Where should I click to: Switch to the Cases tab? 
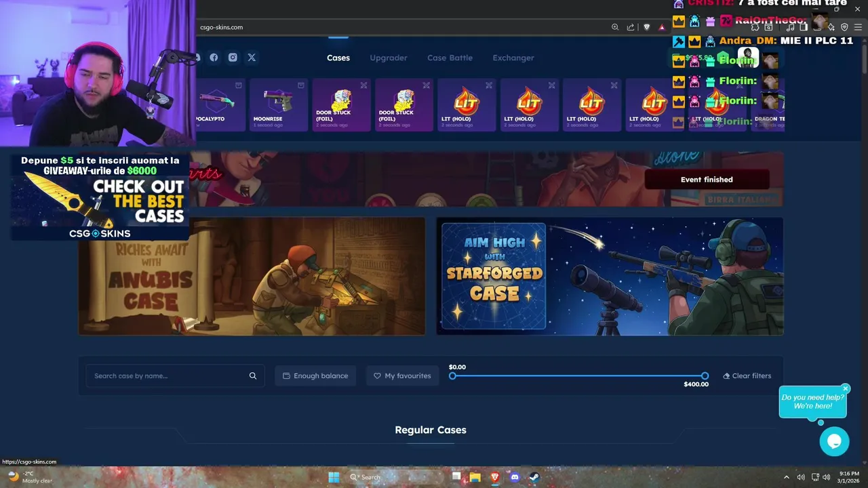[x=338, y=58]
